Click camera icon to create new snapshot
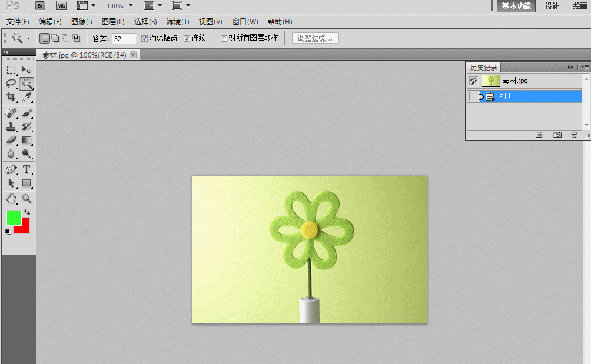The width and height of the screenshot is (591, 364). click(x=557, y=135)
